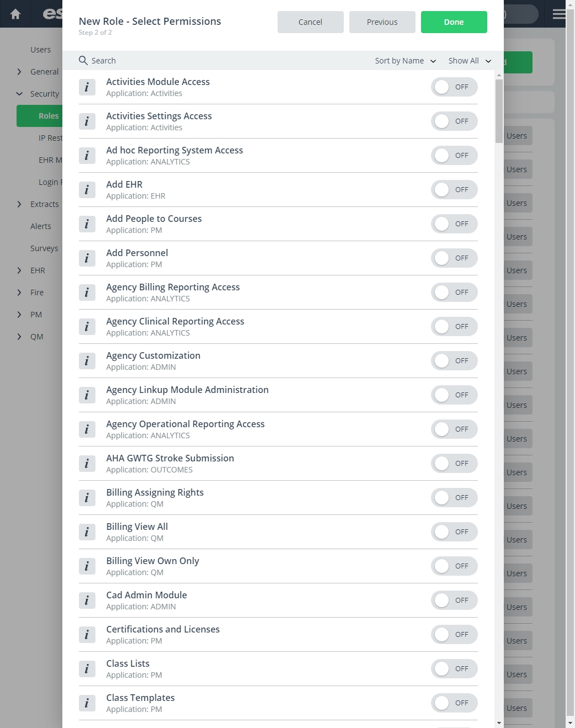Image resolution: width=575 pixels, height=728 pixels.
Task: Open info for Class Templates permission
Action: coord(87,703)
